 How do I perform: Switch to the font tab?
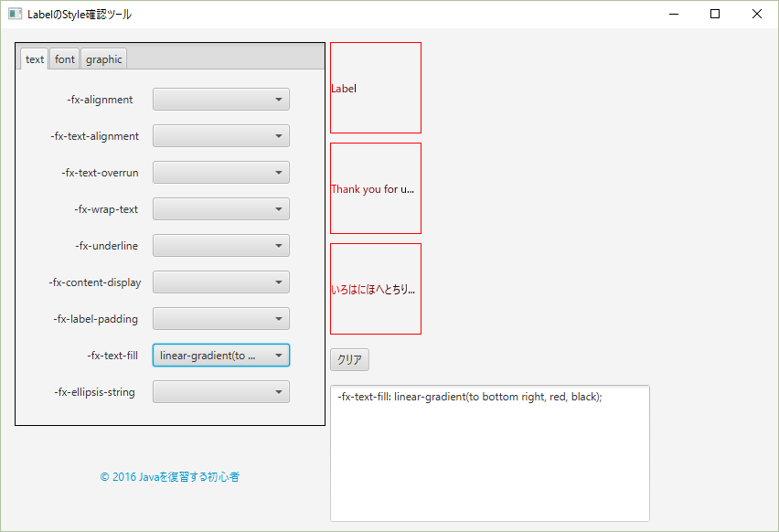[64, 59]
